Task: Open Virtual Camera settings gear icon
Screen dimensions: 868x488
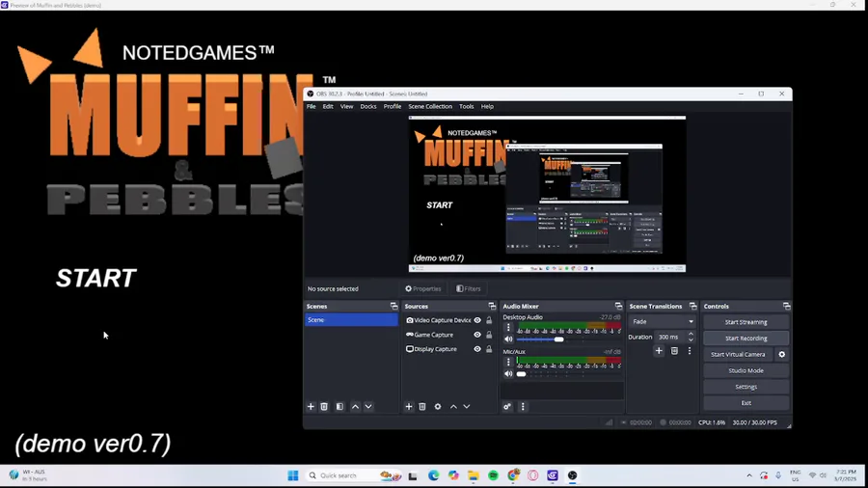Action: 781,355
